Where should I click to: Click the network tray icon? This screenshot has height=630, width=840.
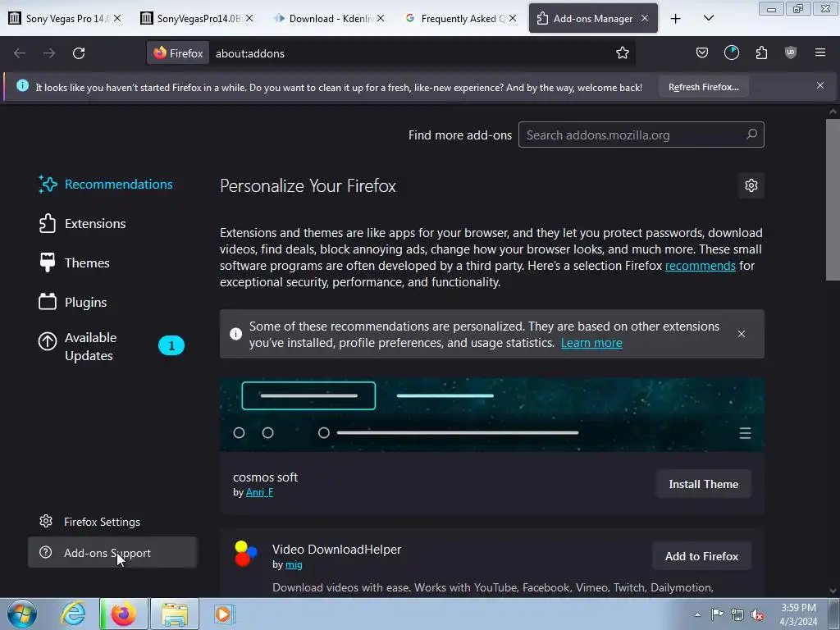737,614
